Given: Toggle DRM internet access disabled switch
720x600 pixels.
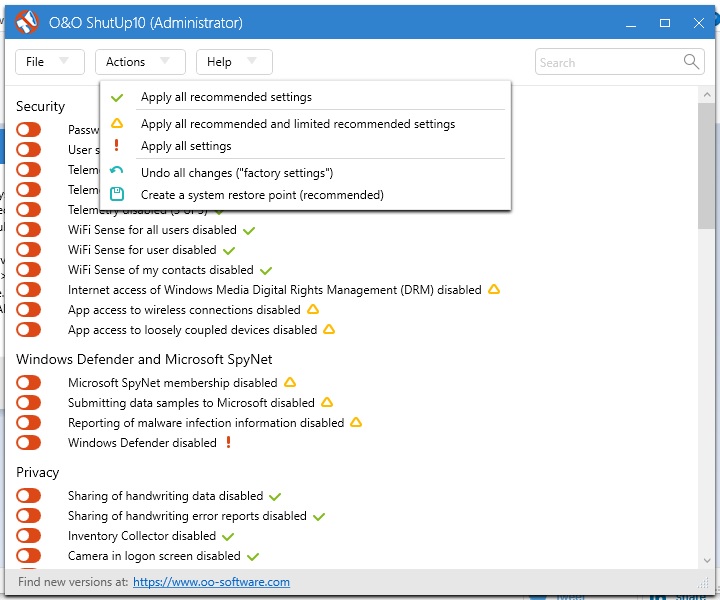Looking at the screenshot, I should (x=28, y=290).
